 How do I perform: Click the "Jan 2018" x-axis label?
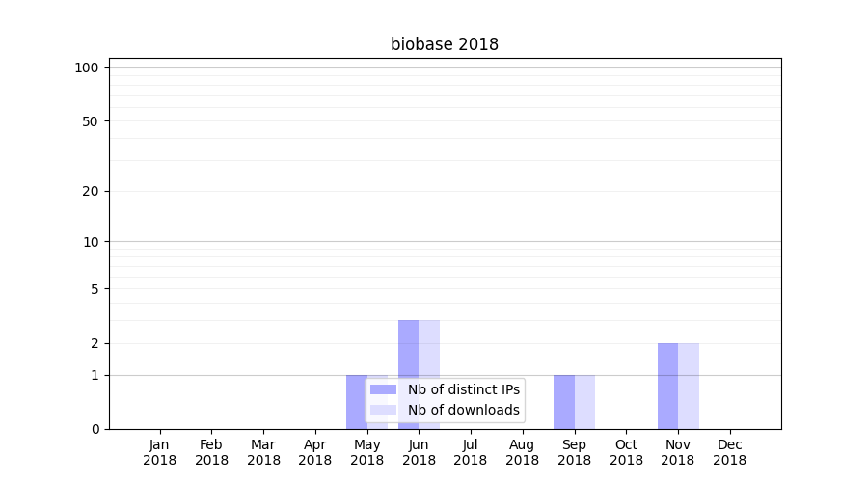coord(160,452)
